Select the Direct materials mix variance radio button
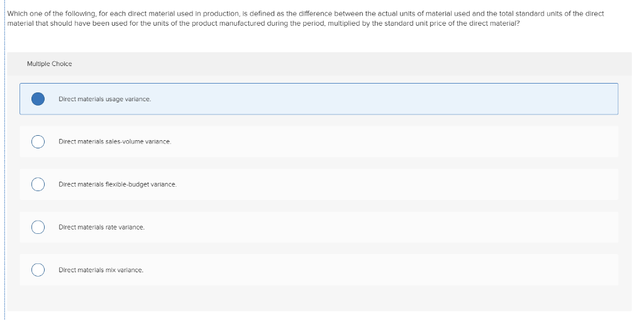 tap(38, 270)
